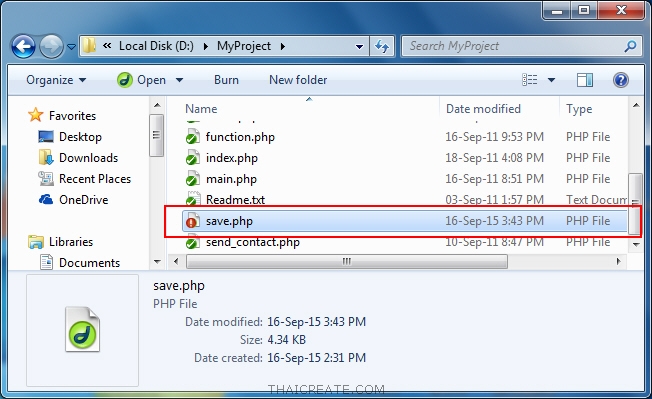Click the Downloads folder icon

(x=46, y=158)
